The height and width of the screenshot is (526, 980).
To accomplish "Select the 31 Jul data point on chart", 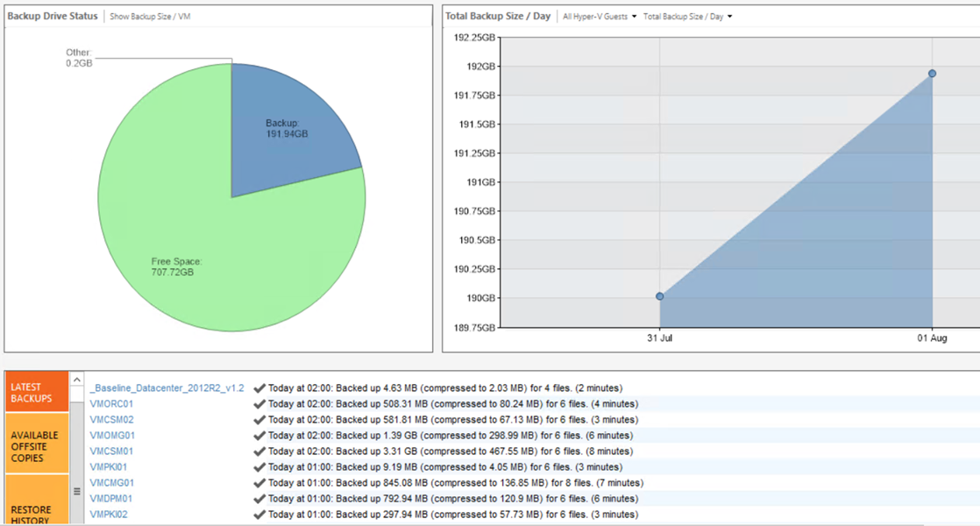I will coord(660,296).
